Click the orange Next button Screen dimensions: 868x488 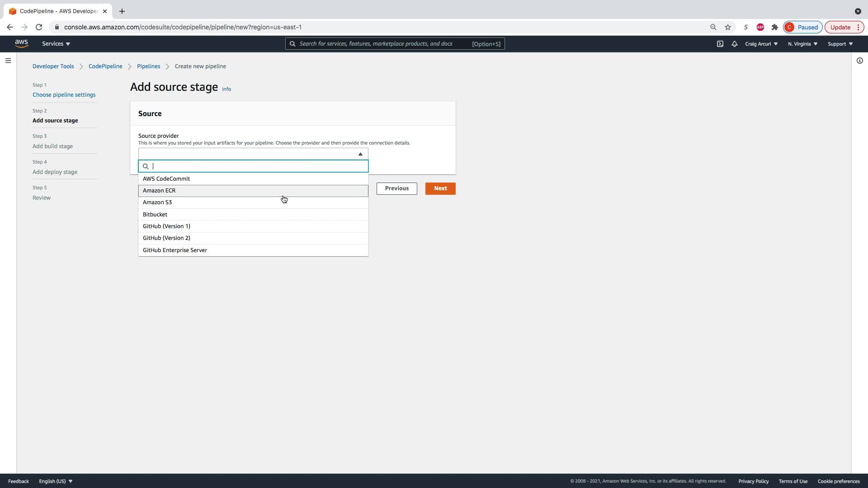(440, 188)
